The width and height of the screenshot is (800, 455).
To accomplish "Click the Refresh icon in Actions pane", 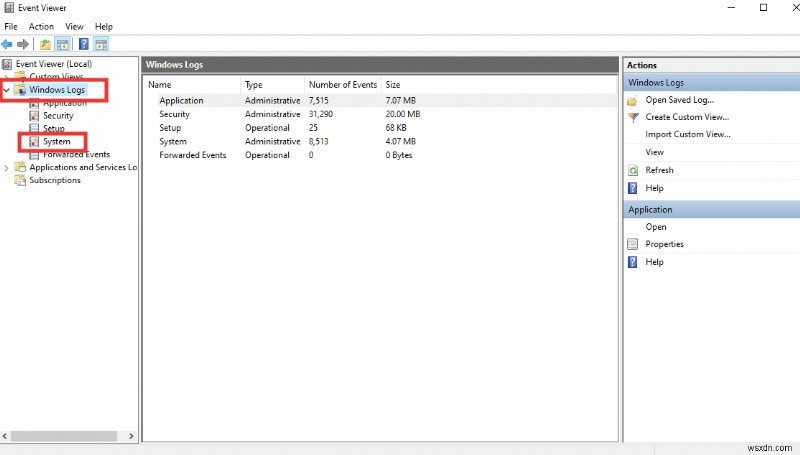I will click(x=633, y=170).
